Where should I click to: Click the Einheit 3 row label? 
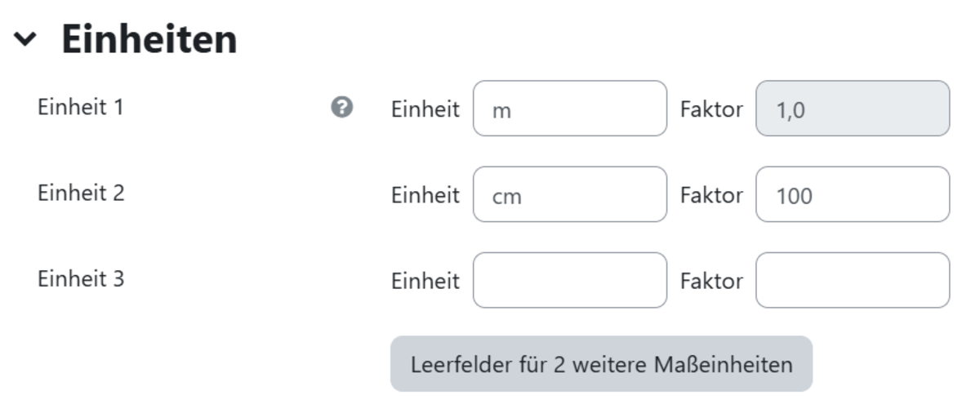(x=81, y=279)
